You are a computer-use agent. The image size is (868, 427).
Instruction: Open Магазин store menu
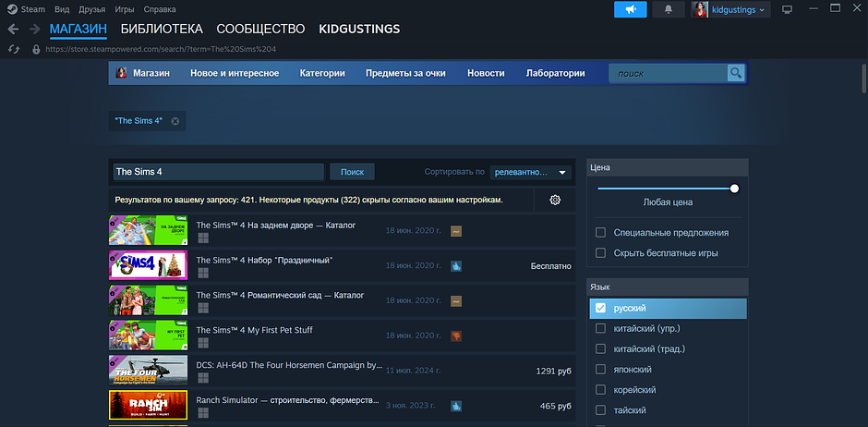(151, 73)
